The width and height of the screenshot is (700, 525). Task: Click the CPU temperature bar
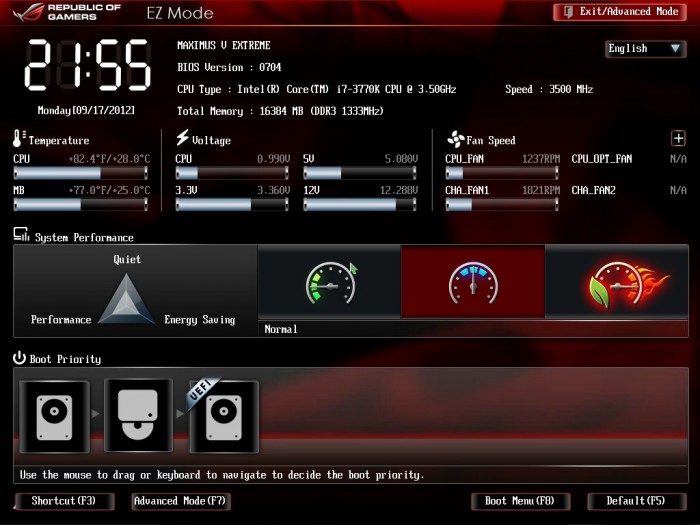click(x=81, y=173)
